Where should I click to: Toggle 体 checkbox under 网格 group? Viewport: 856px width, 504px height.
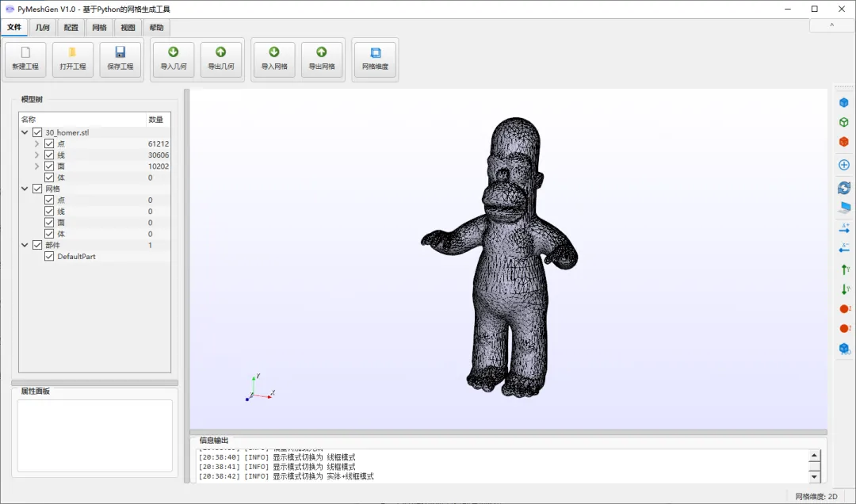coord(49,234)
